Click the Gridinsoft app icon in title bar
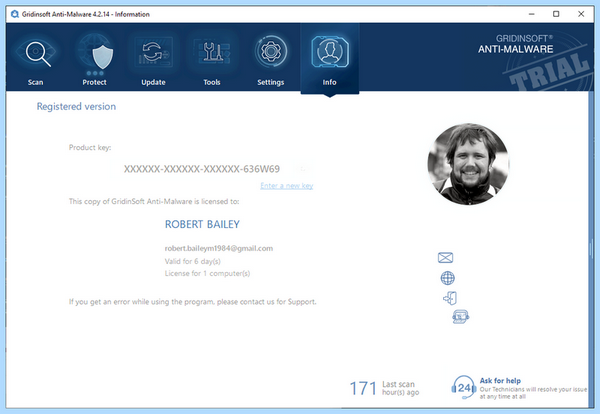This screenshot has width=600, height=414. (15, 14)
